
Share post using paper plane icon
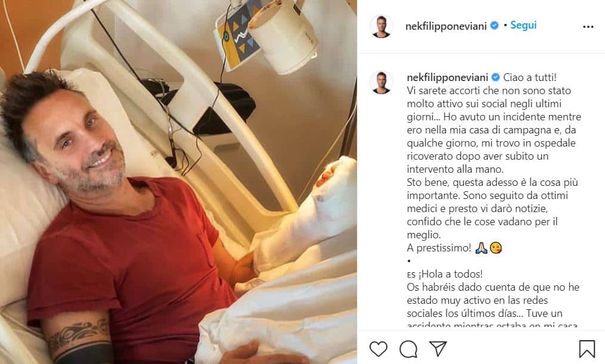coord(438,349)
